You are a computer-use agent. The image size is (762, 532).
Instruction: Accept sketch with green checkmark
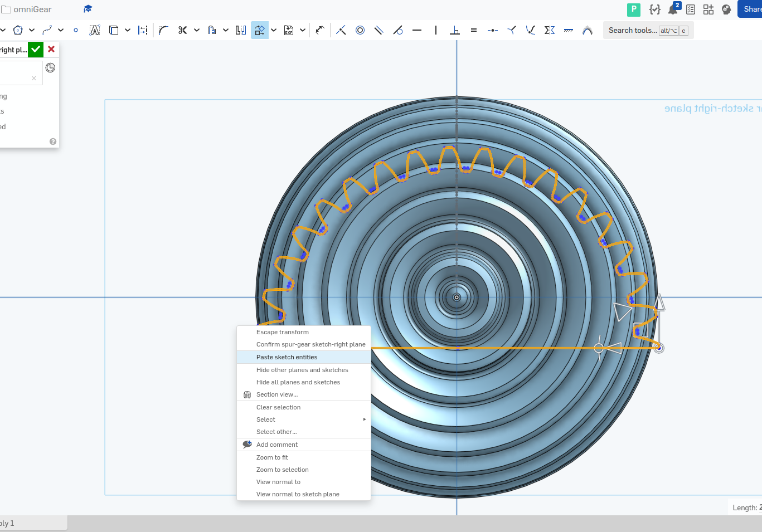pyautogui.click(x=36, y=50)
